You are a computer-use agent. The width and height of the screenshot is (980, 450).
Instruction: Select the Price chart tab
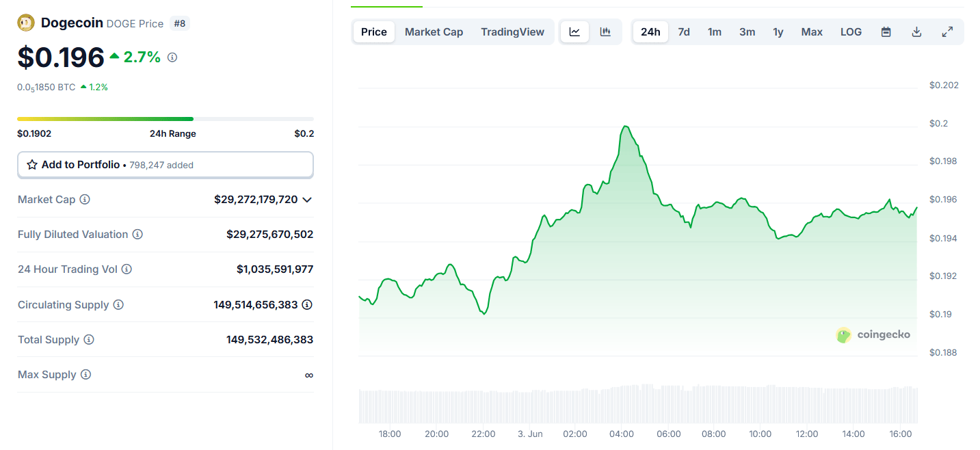click(x=374, y=32)
